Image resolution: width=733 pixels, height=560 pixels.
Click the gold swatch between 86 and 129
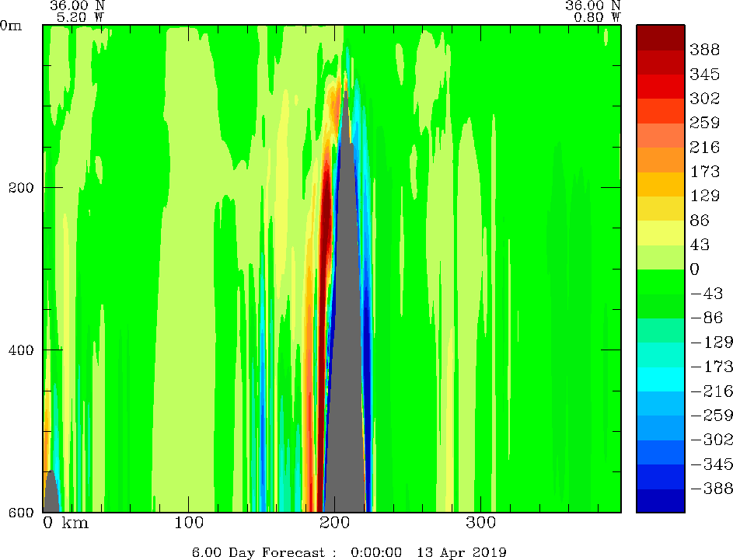tap(661, 208)
